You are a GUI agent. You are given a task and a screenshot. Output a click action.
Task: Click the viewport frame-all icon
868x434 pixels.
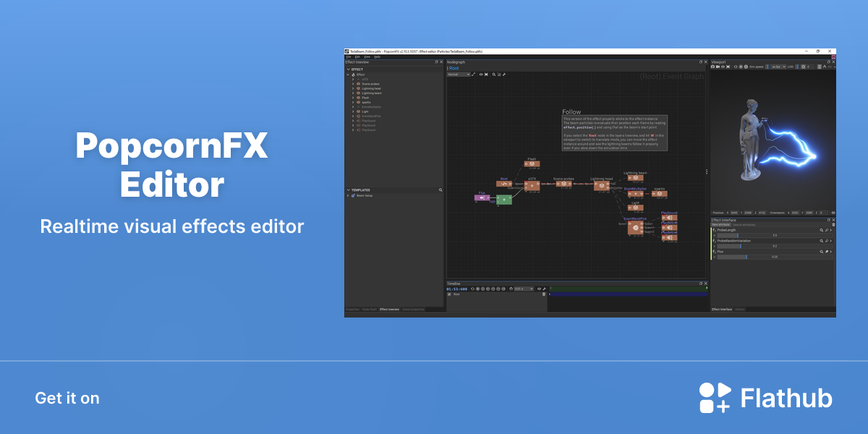[728, 67]
